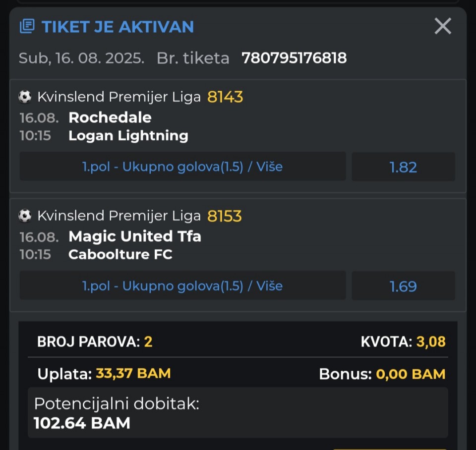
Task: Open the Rochedale team name
Action: [x=110, y=117]
